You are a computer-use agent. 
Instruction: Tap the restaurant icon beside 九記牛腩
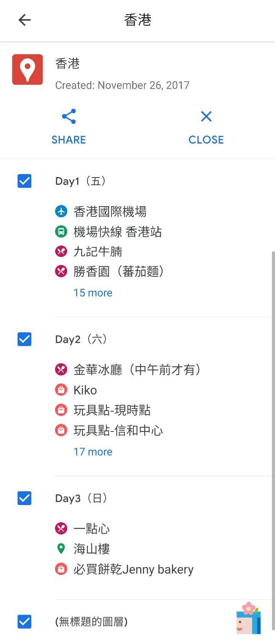tap(61, 251)
